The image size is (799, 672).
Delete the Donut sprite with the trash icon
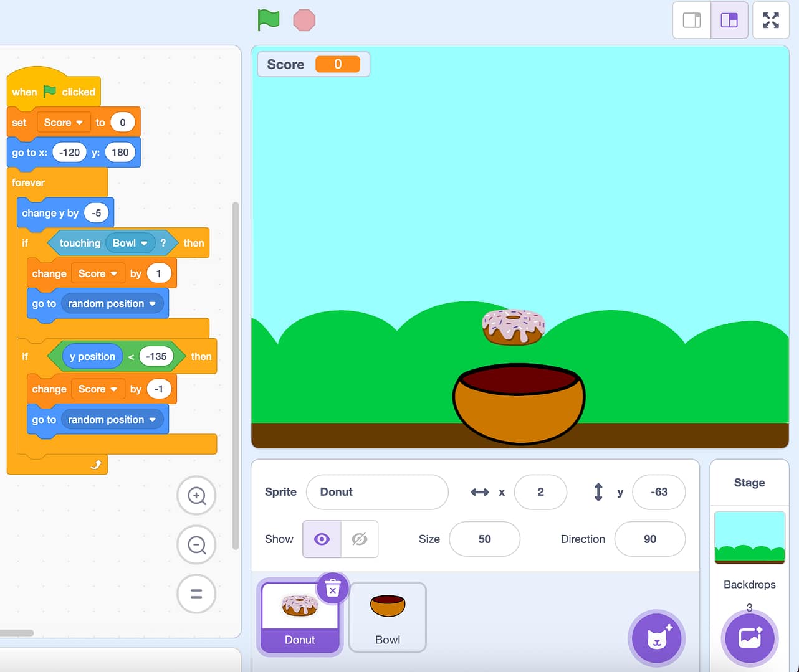coord(333,589)
